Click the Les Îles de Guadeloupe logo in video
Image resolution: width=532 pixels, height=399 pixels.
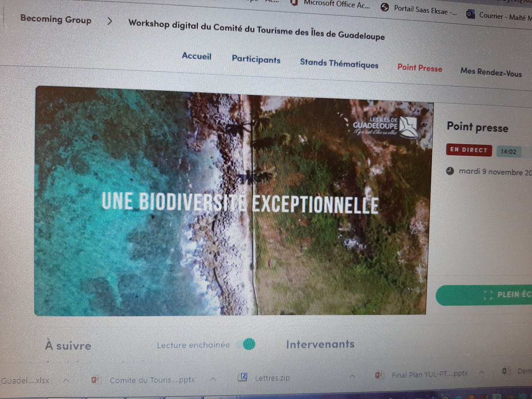pos(386,126)
